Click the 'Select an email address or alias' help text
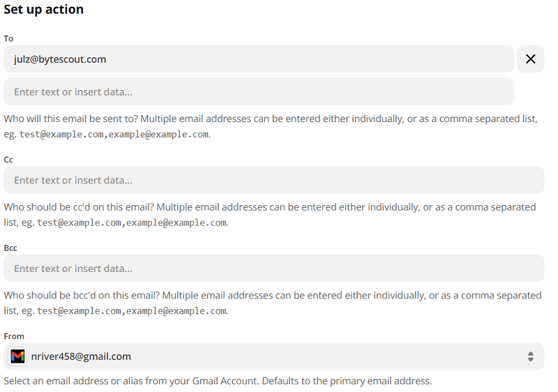 pos(218,381)
